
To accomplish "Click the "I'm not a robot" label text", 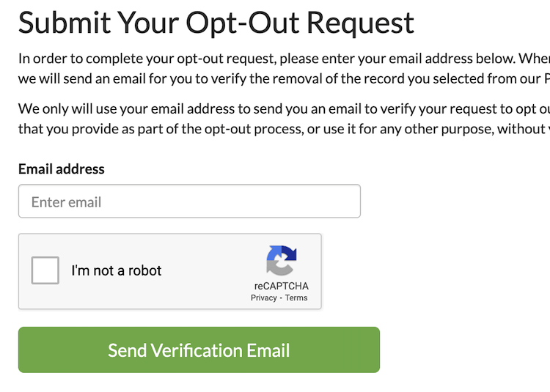I will click(116, 270).
